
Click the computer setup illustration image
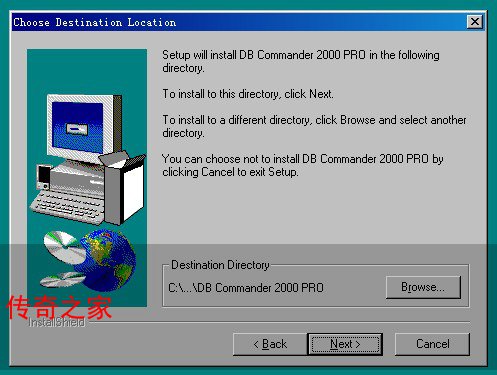pos(87,178)
